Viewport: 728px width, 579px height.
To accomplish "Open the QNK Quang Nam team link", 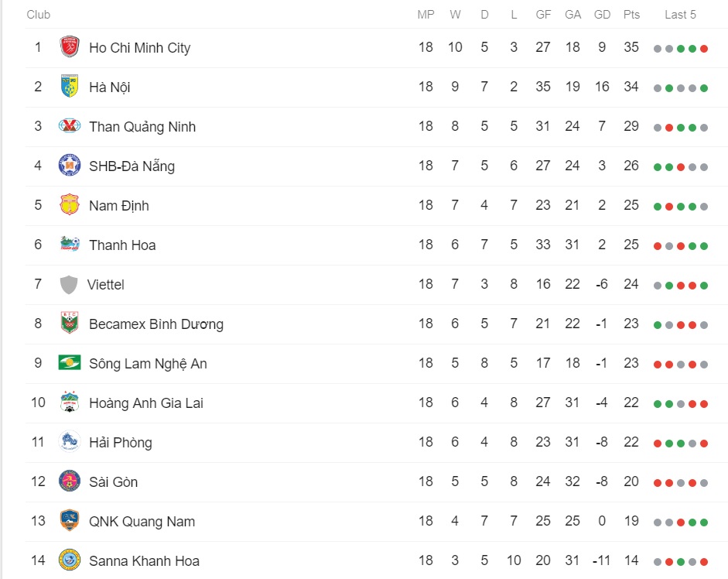I will tap(142, 522).
